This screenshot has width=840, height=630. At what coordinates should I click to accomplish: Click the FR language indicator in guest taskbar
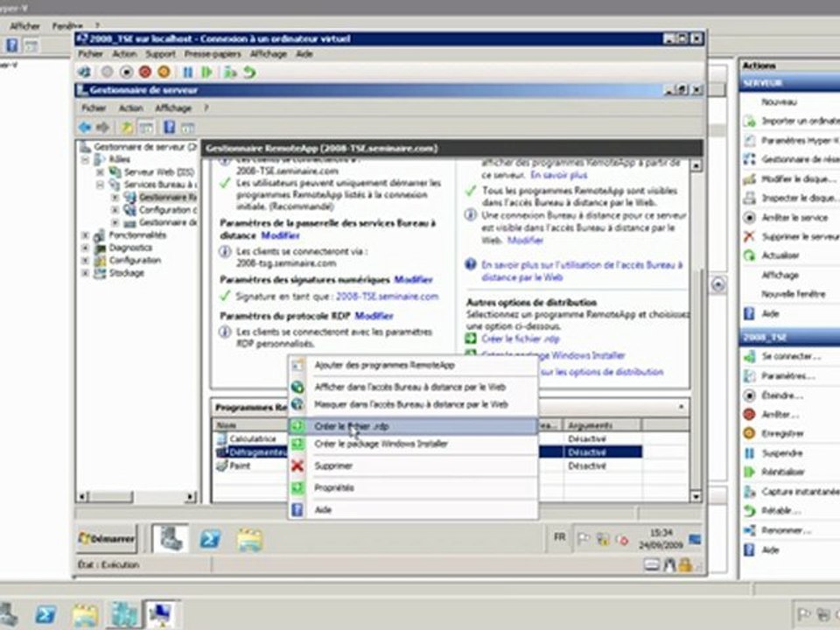click(559, 536)
